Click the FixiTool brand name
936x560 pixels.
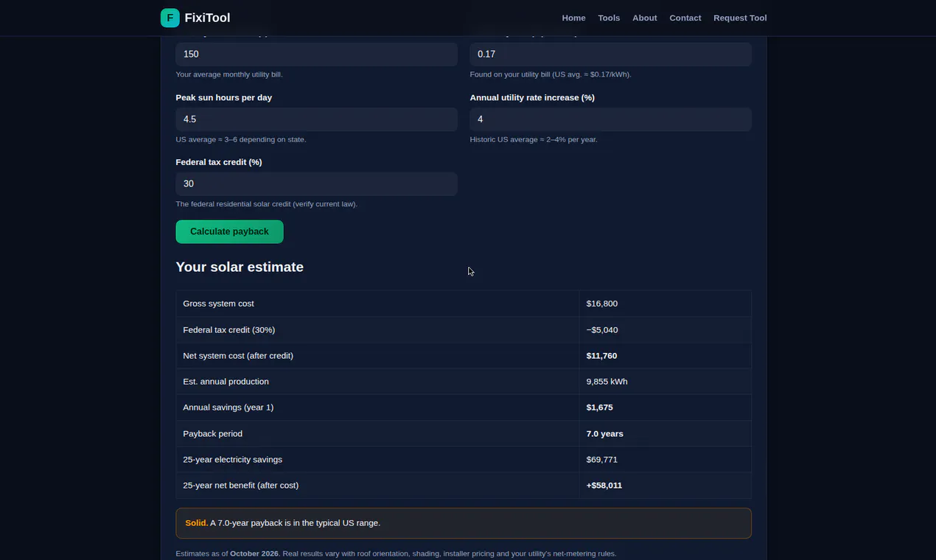tap(207, 18)
